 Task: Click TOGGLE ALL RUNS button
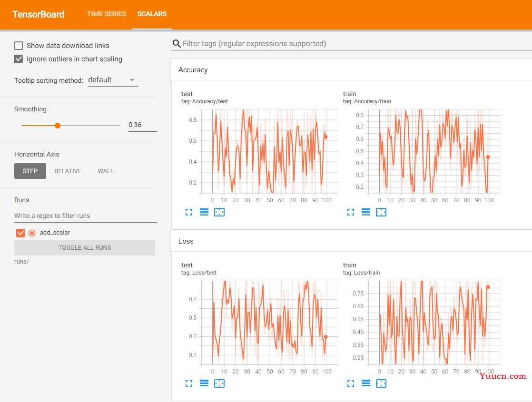[85, 248]
